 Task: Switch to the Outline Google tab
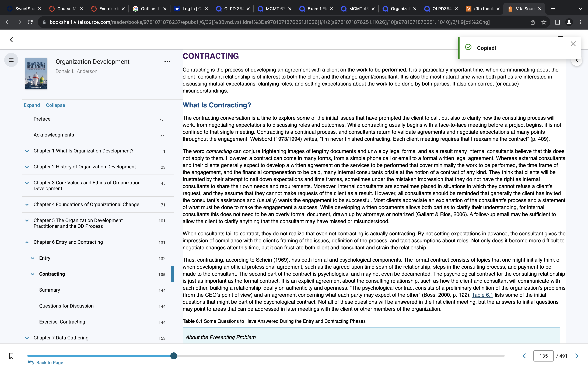tap(149, 9)
